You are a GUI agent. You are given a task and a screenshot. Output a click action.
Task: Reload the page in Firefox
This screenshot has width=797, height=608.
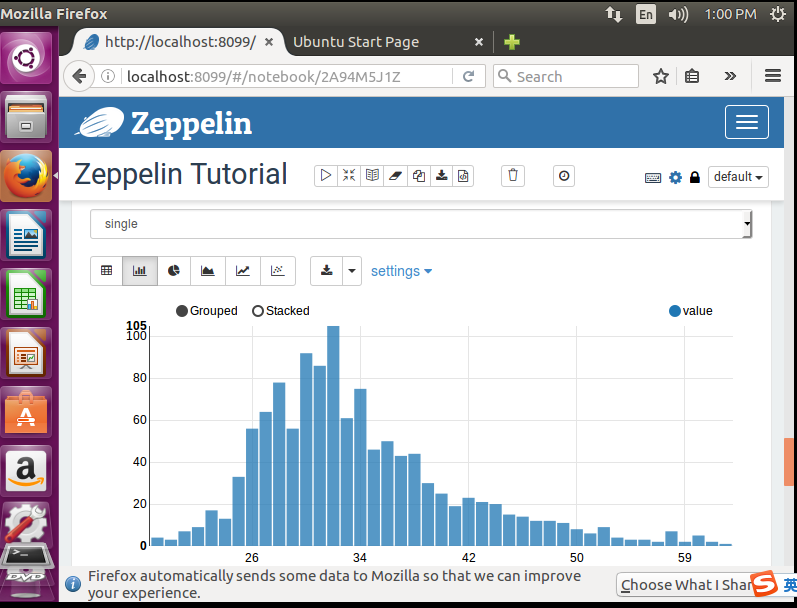468,76
